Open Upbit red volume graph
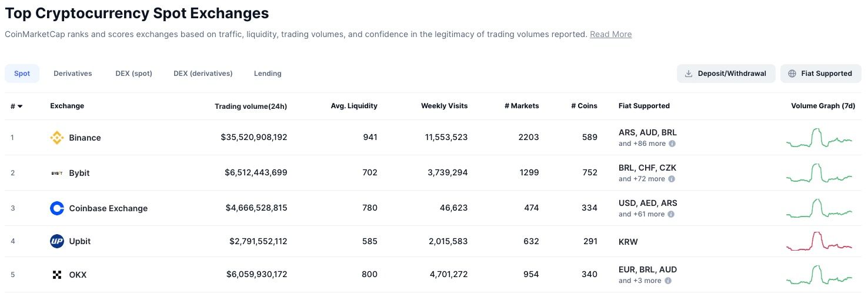868x293 pixels. pyautogui.click(x=819, y=241)
